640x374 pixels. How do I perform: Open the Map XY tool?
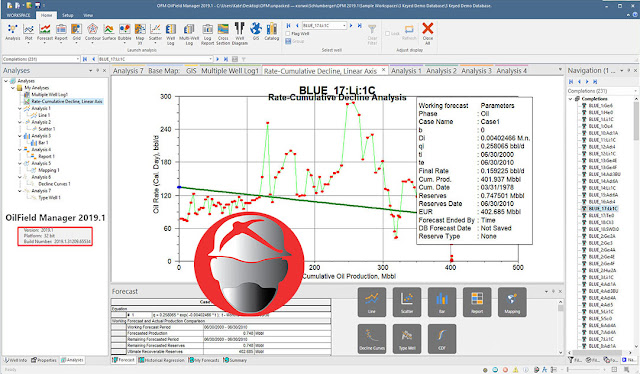click(140, 33)
